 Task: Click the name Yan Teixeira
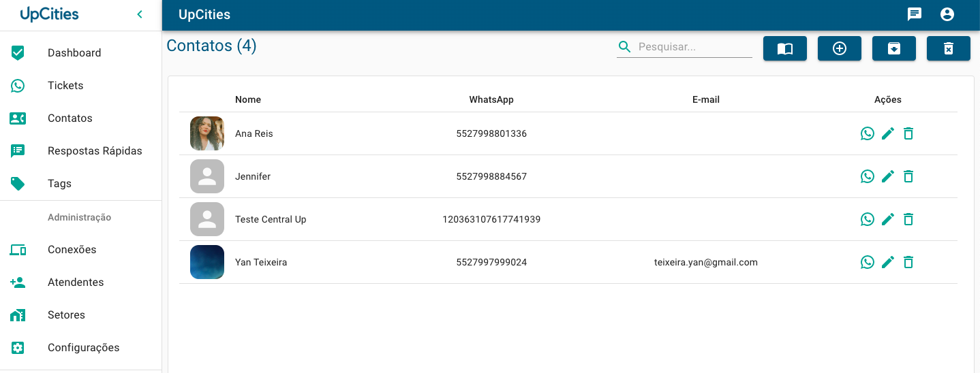(261, 262)
